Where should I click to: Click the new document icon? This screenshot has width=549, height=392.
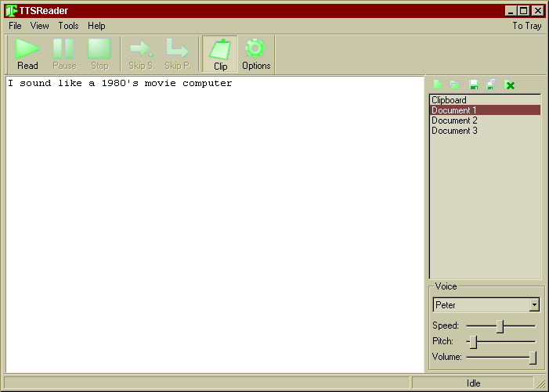[438, 85]
